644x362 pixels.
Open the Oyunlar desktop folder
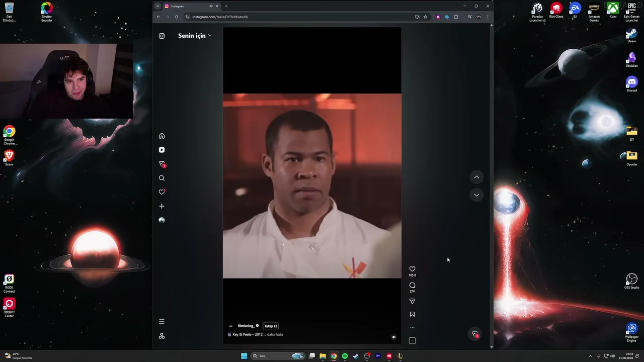(631, 158)
